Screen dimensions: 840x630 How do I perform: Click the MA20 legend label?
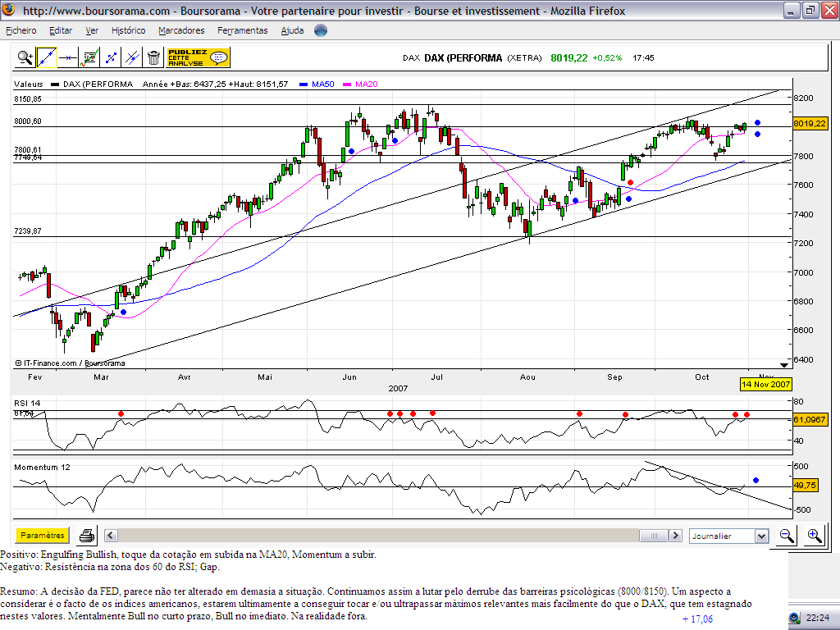point(367,84)
